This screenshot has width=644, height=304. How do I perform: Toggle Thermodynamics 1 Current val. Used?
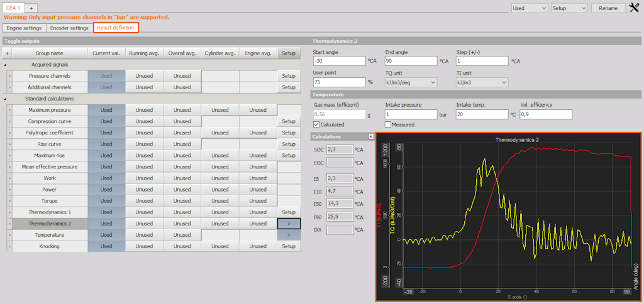(106, 212)
